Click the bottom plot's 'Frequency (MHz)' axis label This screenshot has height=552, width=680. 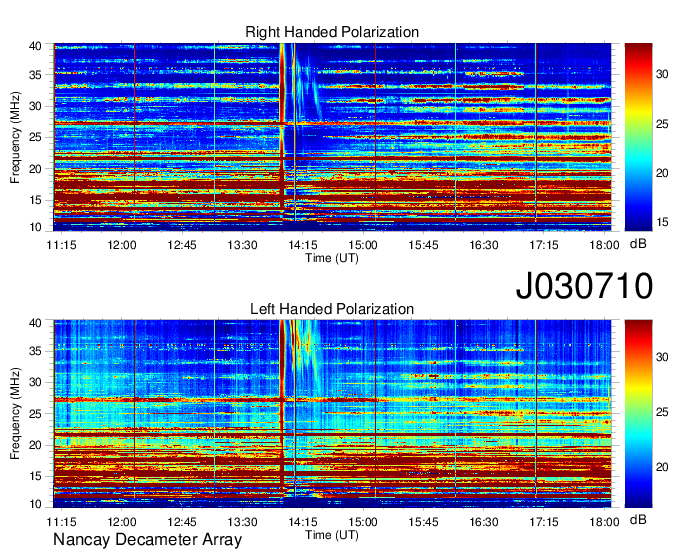[15, 414]
